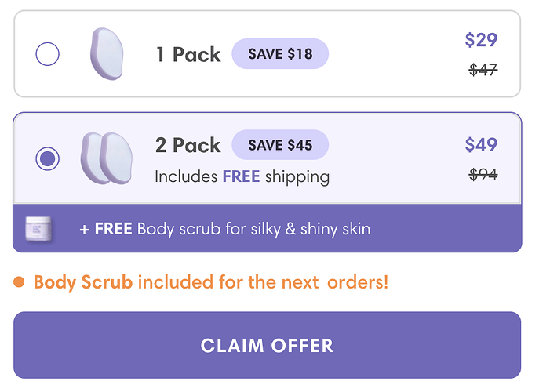Select the 2 Pack radio button
Viewport: 539px width, 392px height.
48,158
